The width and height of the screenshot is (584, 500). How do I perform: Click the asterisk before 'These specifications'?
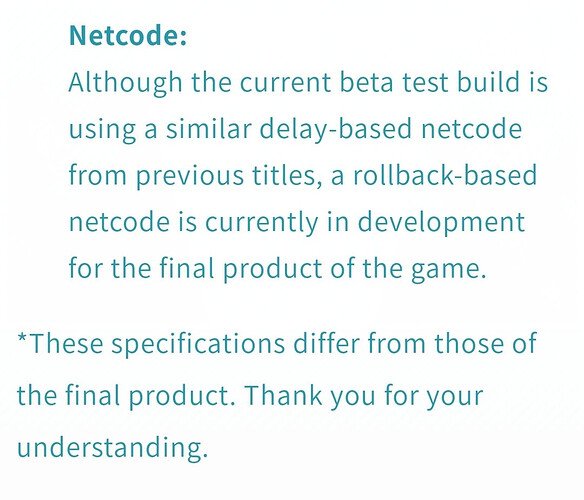(x=22, y=339)
